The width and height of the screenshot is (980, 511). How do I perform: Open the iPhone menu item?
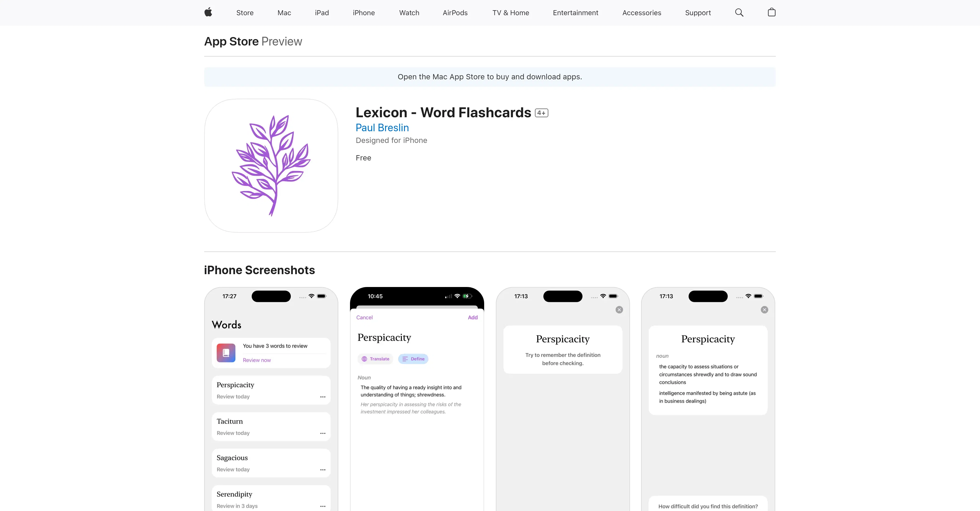click(364, 13)
